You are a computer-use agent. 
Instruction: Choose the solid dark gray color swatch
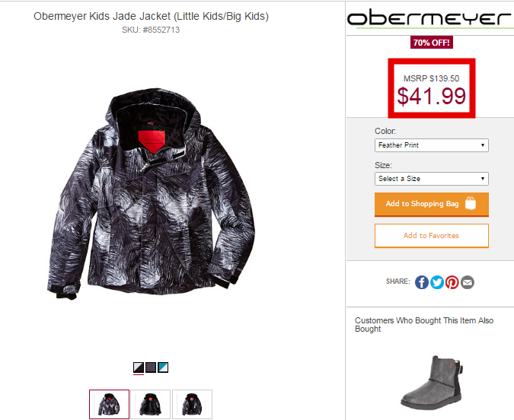pyautogui.click(x=151, y=367)
